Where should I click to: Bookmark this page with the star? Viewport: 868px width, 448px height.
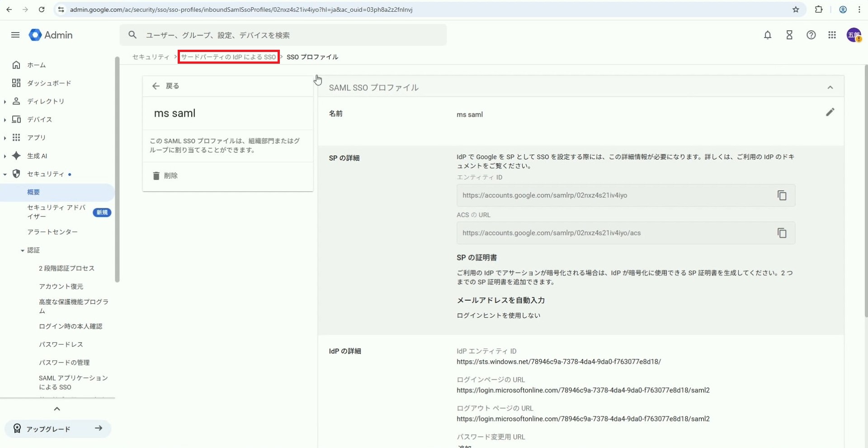pos(796,9)
